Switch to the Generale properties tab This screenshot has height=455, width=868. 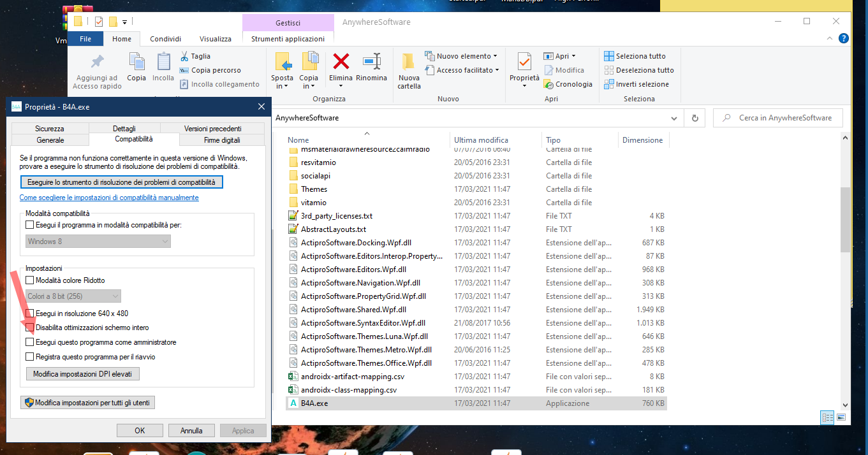pyautogui.click(x=50, y=140)
